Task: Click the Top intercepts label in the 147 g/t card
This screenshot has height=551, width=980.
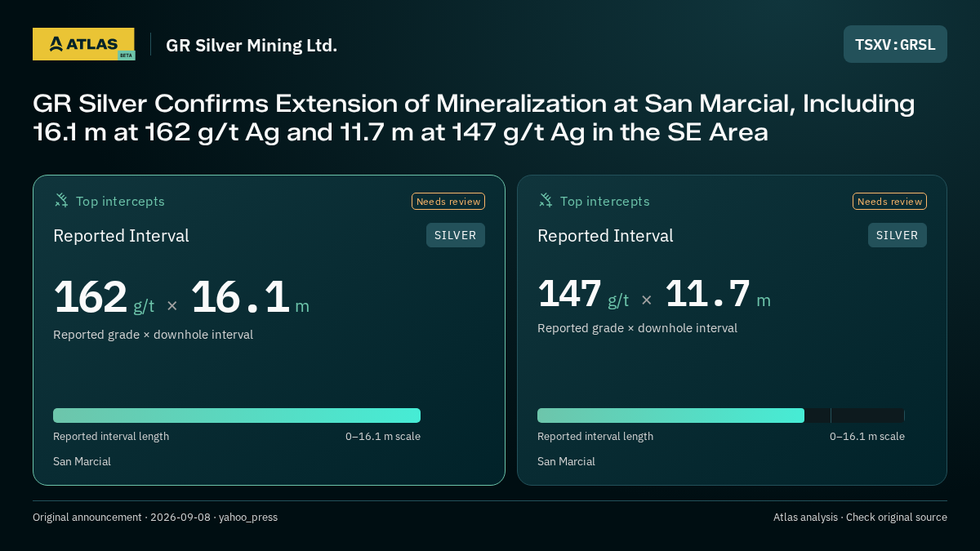Action: pyautogui.click(x=604, y=201)
